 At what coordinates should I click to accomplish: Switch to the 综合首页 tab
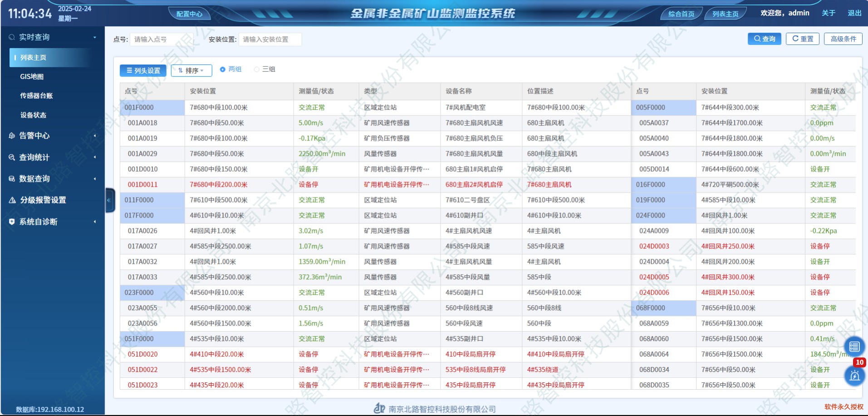681,14
